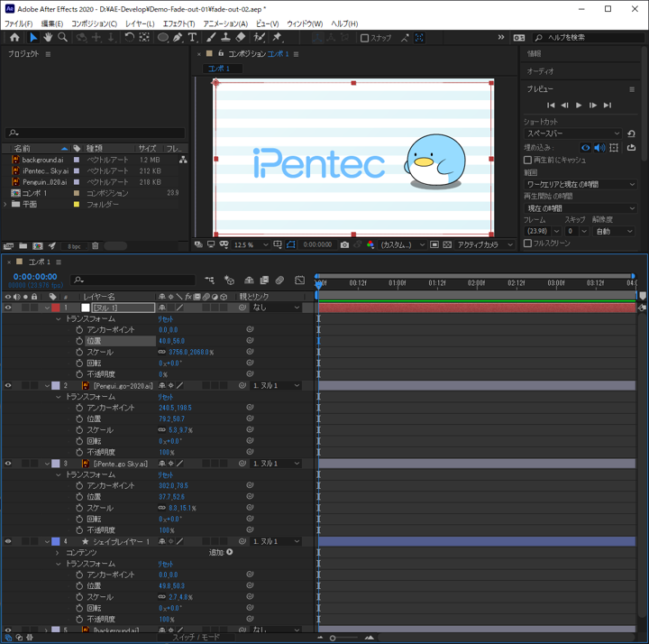Screen dimensions: 649x644
Task: Open the アクティブカメラ view dropdown
Action: [484, 244]
